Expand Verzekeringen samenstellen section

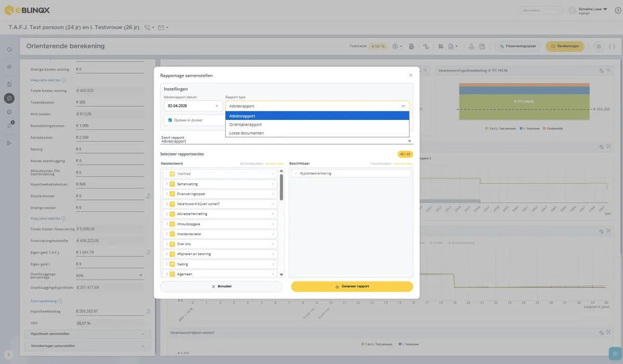pos(87,346)
